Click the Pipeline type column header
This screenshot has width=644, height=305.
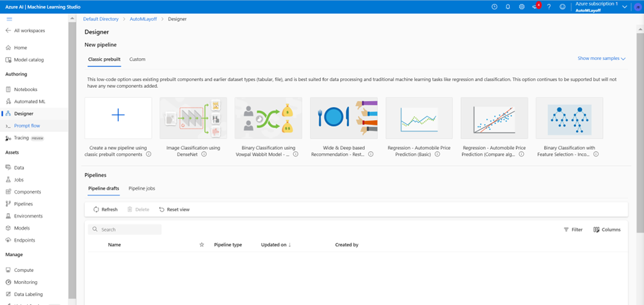tap(228, 245)
